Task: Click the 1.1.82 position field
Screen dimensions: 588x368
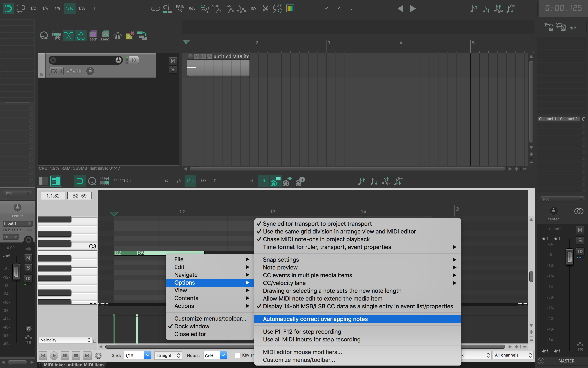Action: pos(53,196)
